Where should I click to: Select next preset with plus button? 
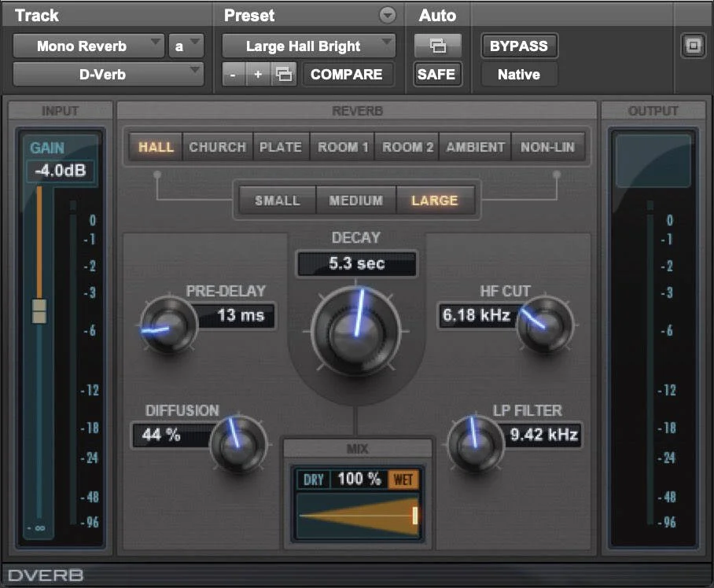point(257,74)
